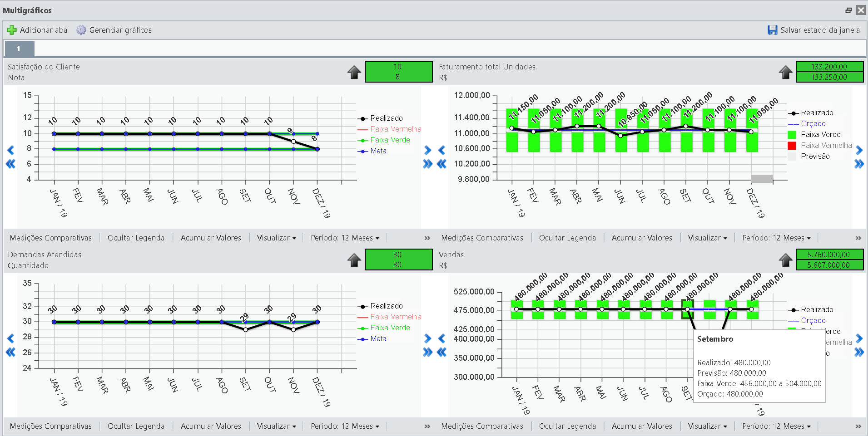Click the Salvar estado da janela disk icon

click(x=773, y=30)
